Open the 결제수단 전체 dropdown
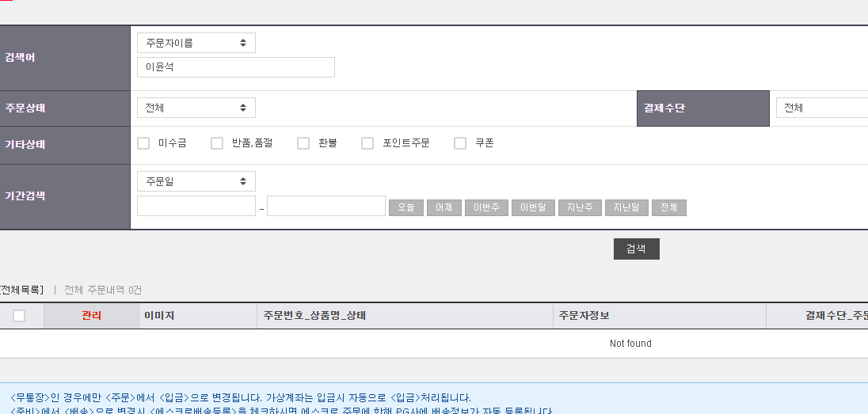The image size is (868, 414). tap(821, 108)
